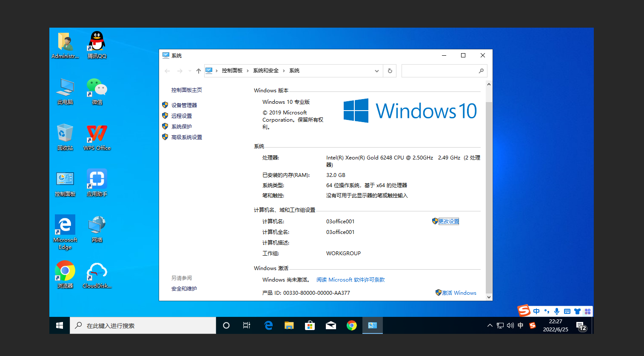The height and width of the screenshot is (356, 644).
Task: Show hidden system tray icons
Action: [x=490, y=325]
